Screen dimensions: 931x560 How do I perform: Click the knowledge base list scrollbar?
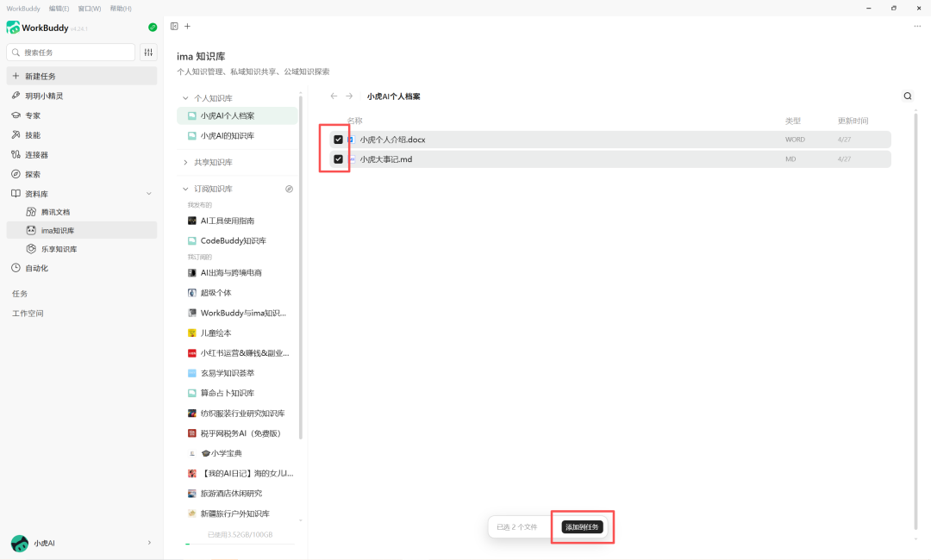301,267
